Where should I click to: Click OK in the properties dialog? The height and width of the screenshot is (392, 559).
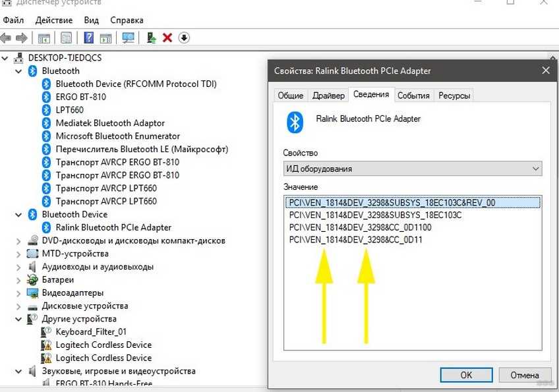(x=466, y=375)
